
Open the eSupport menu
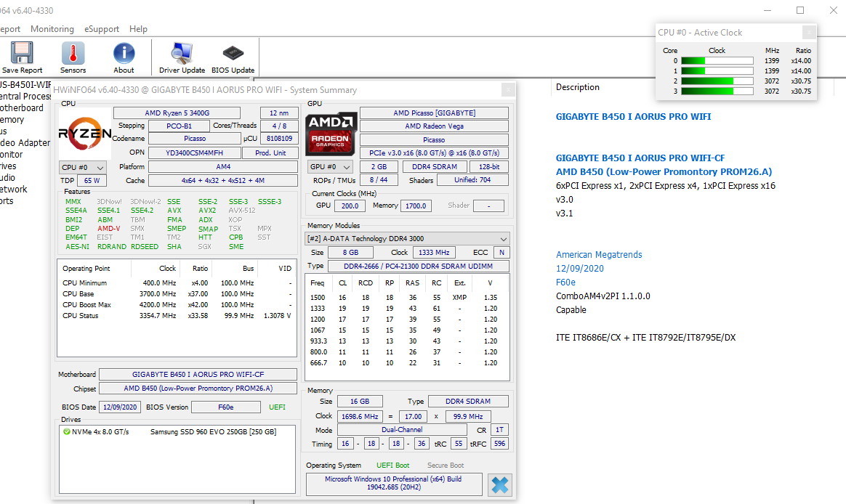(101, 29)
